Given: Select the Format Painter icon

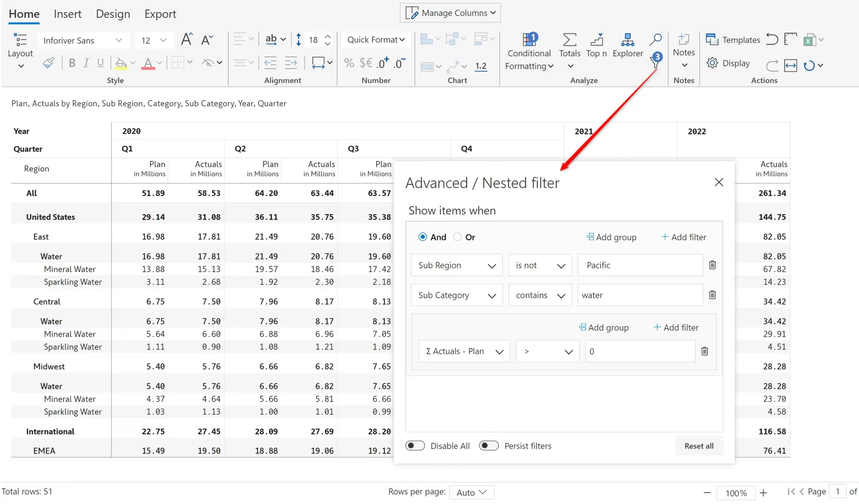Looking at the screenshot, I should pyautogui.click(x=48, y=62).
